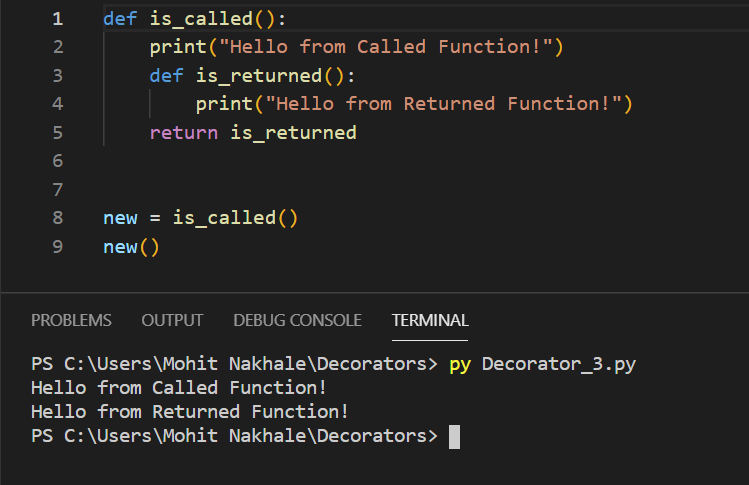The width and height of the screenshot is (749, 485).
Task: Click line number 3 in gutter
Action: [58, 75]
